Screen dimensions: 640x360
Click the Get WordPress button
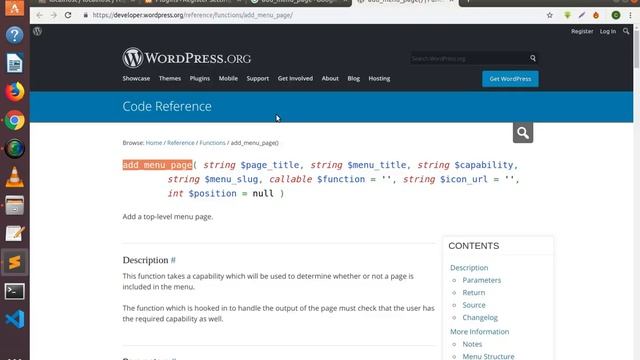510,79
